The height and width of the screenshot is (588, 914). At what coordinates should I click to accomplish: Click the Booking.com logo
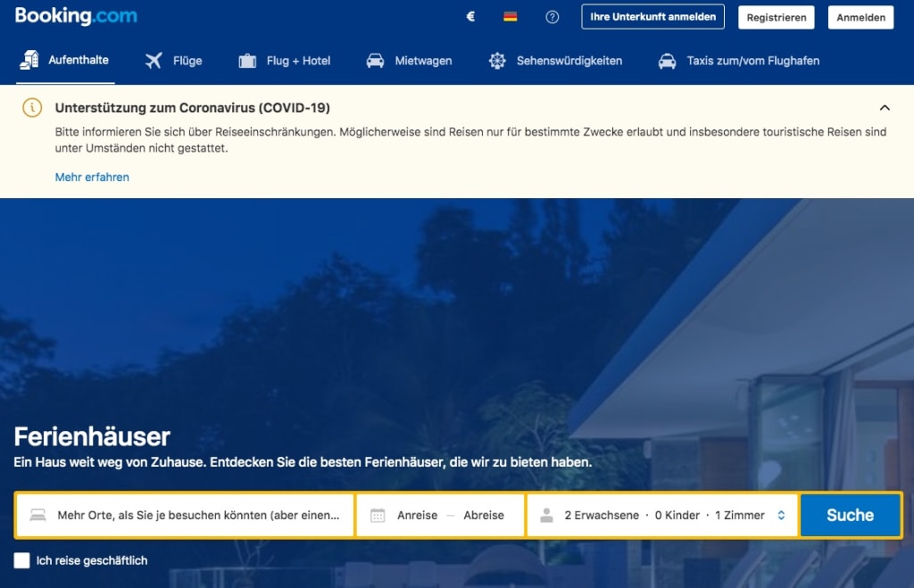click(x=76, y=16)
